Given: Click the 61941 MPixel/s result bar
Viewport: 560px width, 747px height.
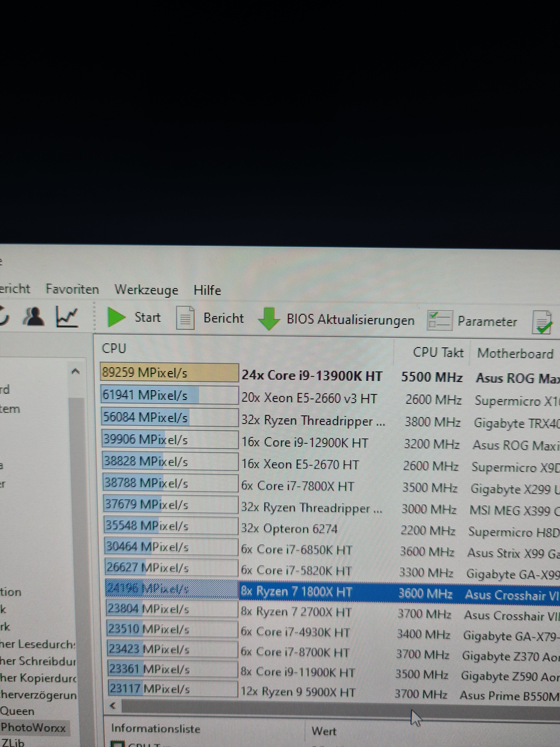Looking at the screenshot, I should [169, 395].
